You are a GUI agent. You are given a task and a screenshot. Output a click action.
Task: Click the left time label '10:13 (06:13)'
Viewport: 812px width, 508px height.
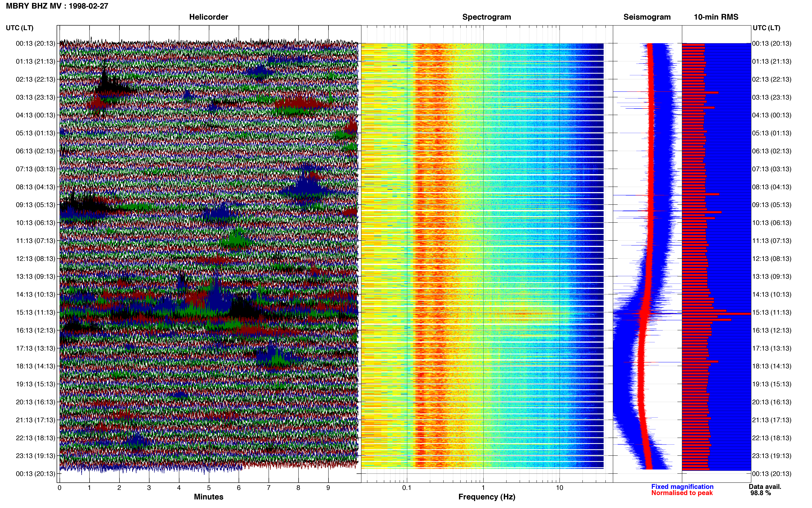tap(36, 223)
